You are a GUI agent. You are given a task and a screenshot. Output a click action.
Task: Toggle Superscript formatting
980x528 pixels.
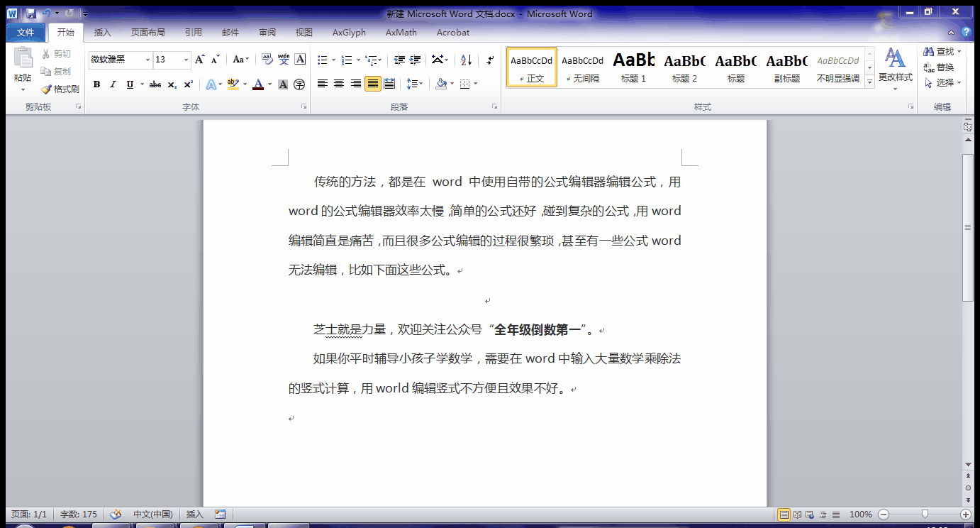point(189,84)
